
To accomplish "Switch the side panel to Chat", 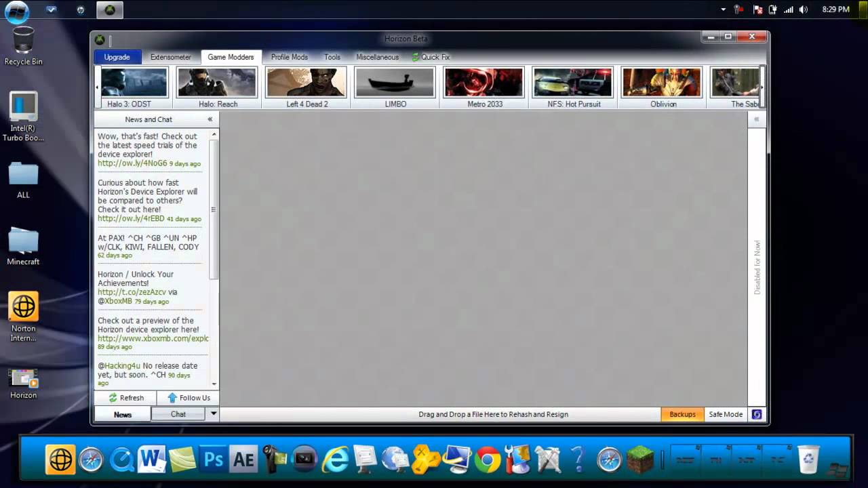I will click(x=178, y=414).
